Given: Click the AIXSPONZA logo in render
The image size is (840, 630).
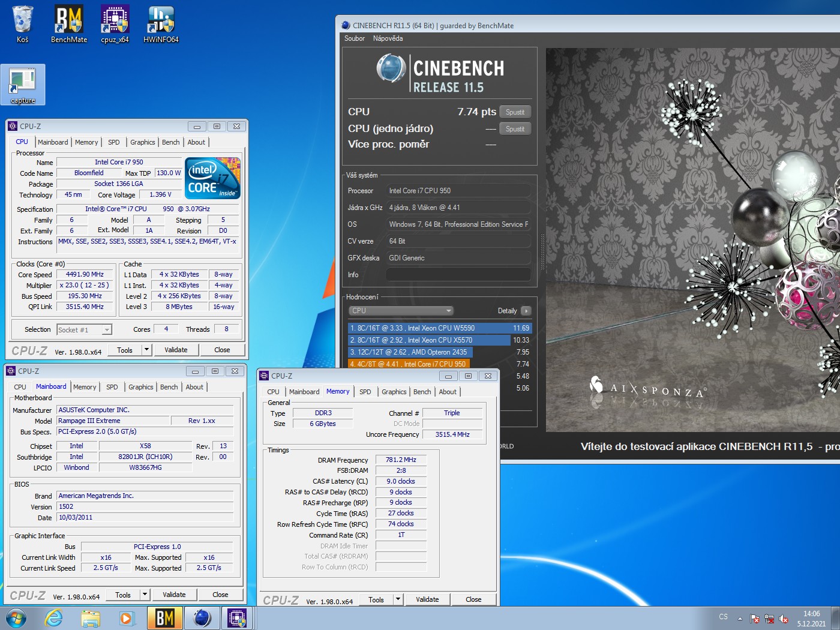Looking at the screenshot, I should point(648,387).
